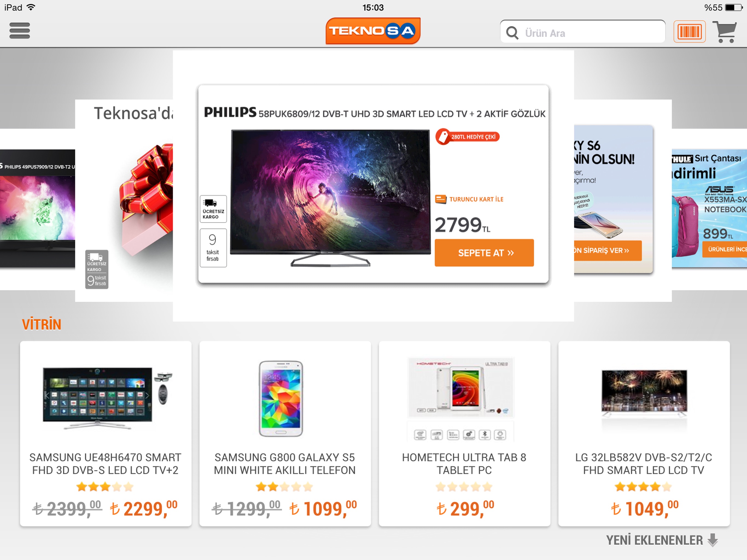
Task: Tap the Teknosa logo
Action: pyautogui.click(x=373, y=31)
